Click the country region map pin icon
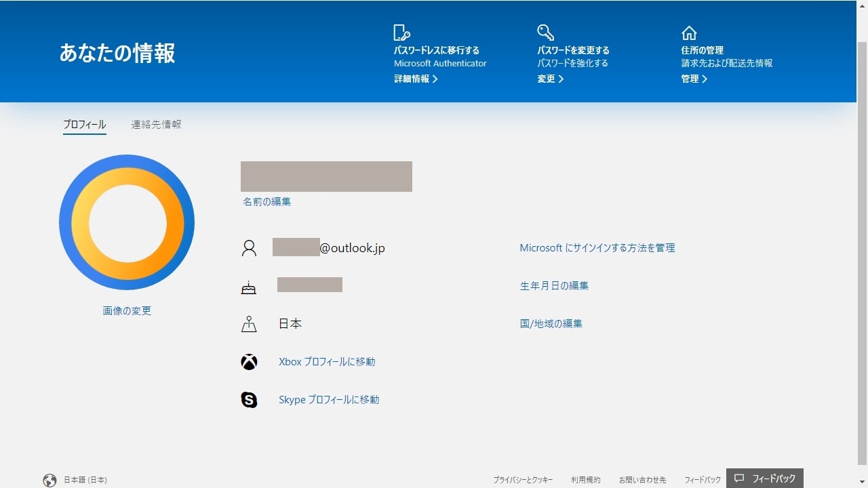The image size is (868, 488). (x=249, y=324)
